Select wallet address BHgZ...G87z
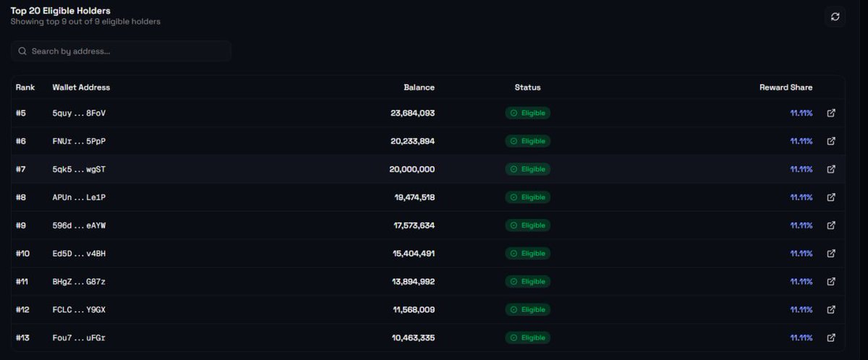868x360 pixels. point(80,281)
